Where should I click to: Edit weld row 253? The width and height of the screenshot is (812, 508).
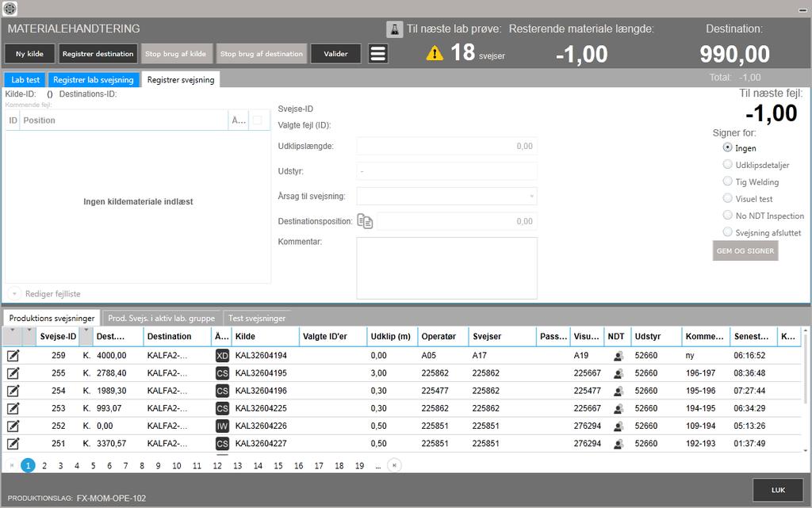(13, 408)
